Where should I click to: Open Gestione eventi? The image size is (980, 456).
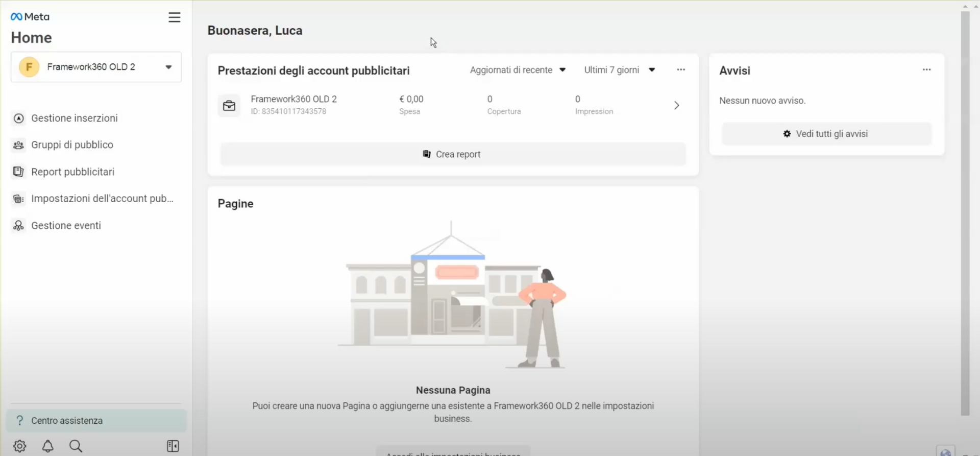point(66,226)
